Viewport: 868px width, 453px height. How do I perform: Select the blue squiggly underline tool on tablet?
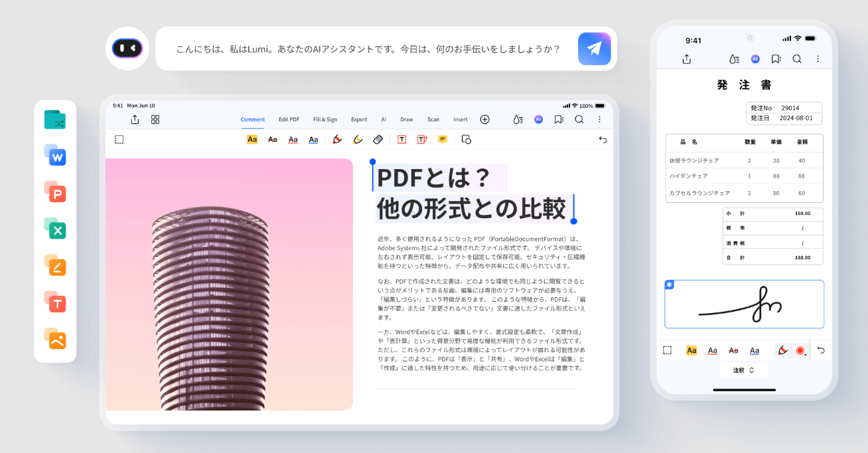(313, 139)
